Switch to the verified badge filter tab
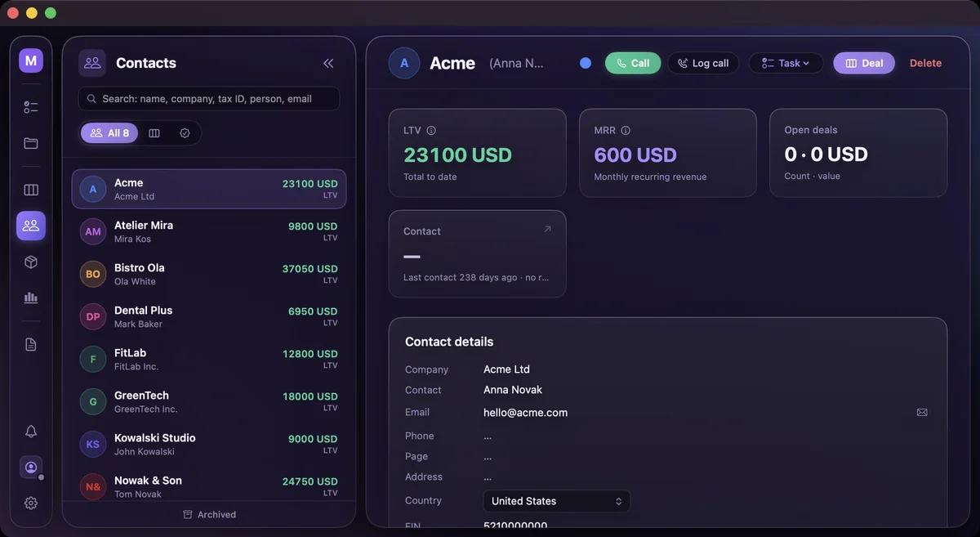This screenshot has width=980, height=537. click(x=185, y=133)
